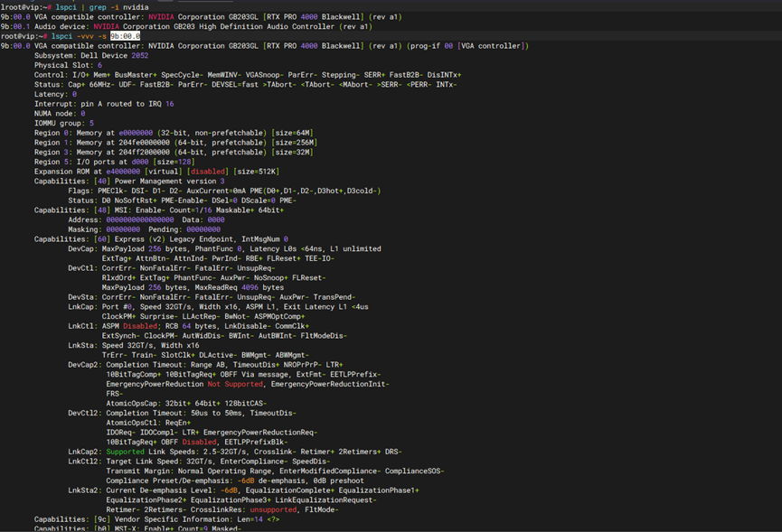Click 'Status: Cap+ 66MHz- UDF-' line
The width and height of the screenshot is (782, 532).
tap(245, 85)
